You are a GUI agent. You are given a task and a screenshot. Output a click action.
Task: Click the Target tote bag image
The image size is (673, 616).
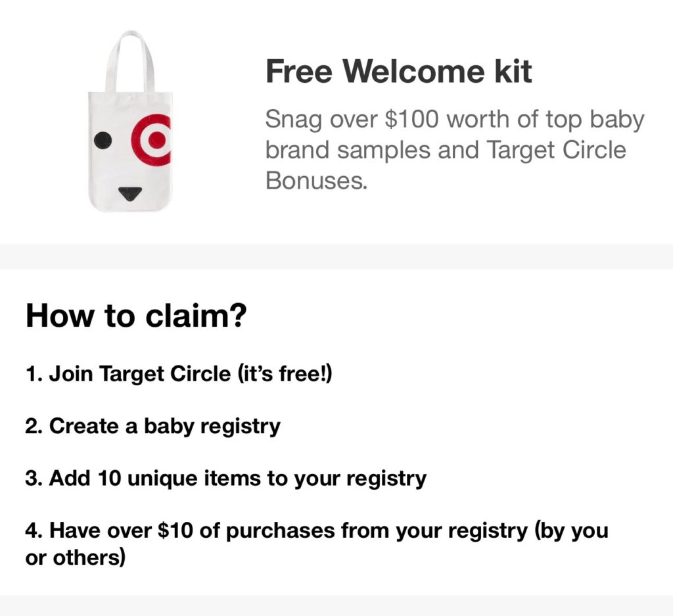pos(130,121)
